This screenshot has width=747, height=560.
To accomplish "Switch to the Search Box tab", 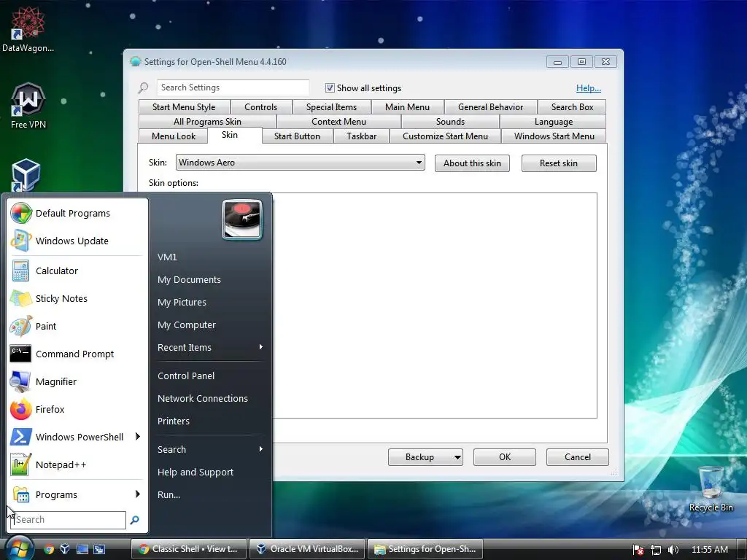I will coord(572,107).
